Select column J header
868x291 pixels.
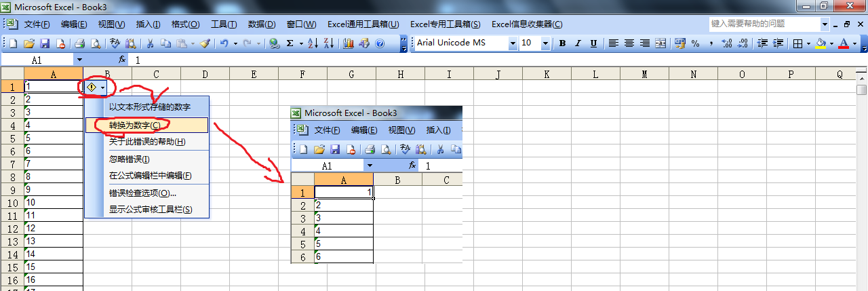[x=498, y=74]
